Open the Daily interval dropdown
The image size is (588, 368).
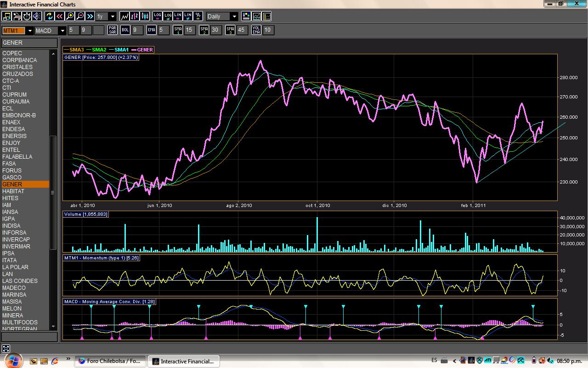pos(234,17)
